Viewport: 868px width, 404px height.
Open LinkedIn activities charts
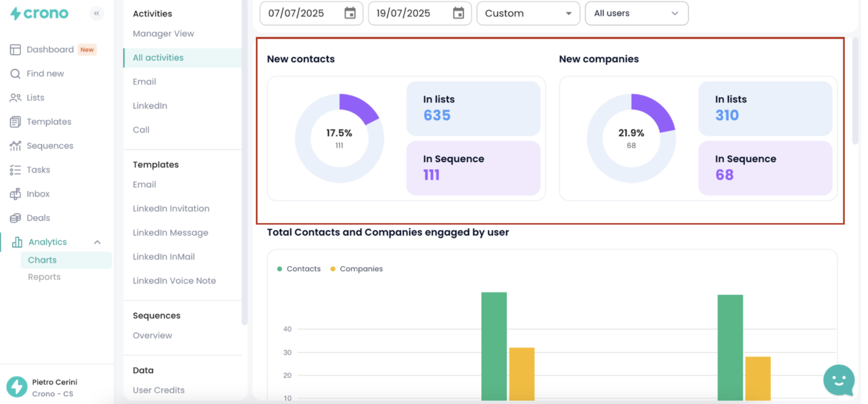pos(150,106)
